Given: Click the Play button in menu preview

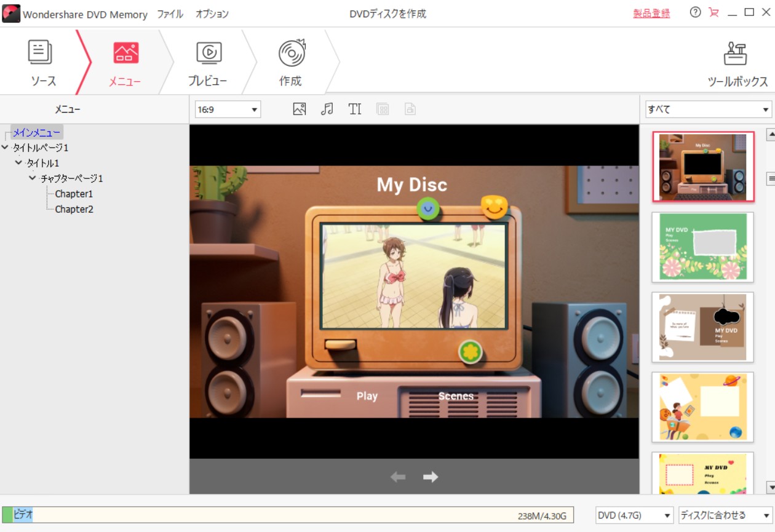Looking at the screenshot, I should 367,396.
